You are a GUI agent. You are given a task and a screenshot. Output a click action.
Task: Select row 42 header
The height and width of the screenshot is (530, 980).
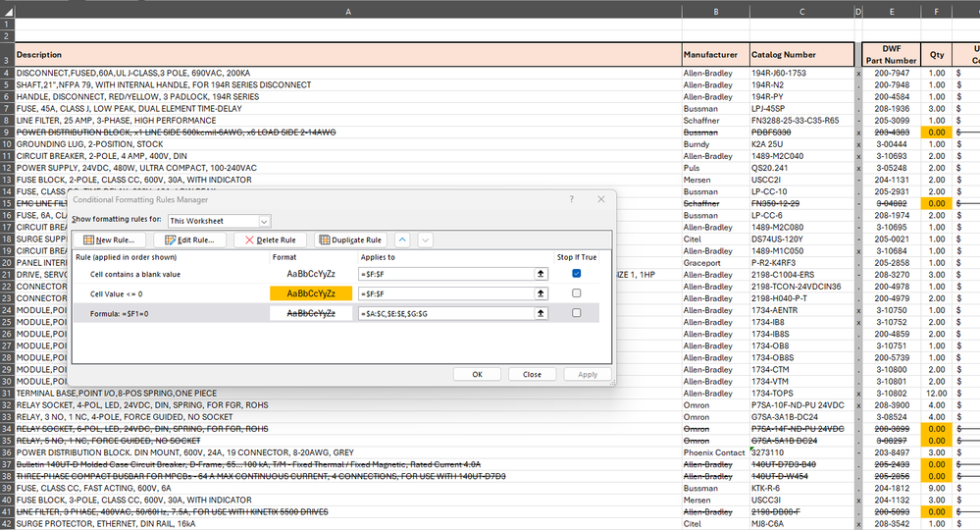click(x=7, y=524)
